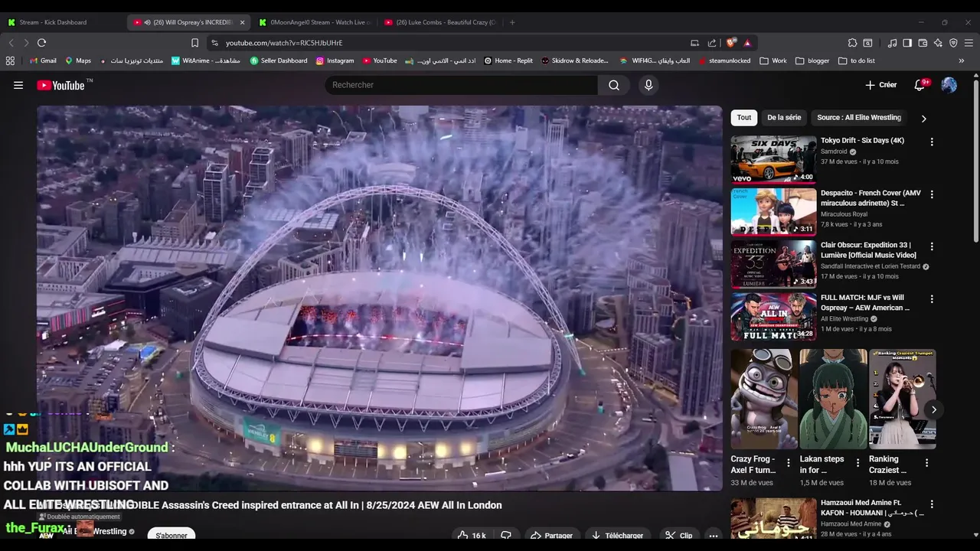980x551 pixels.
Task: Open the YouTube hamburger guide menu
Action: (18, 85)
